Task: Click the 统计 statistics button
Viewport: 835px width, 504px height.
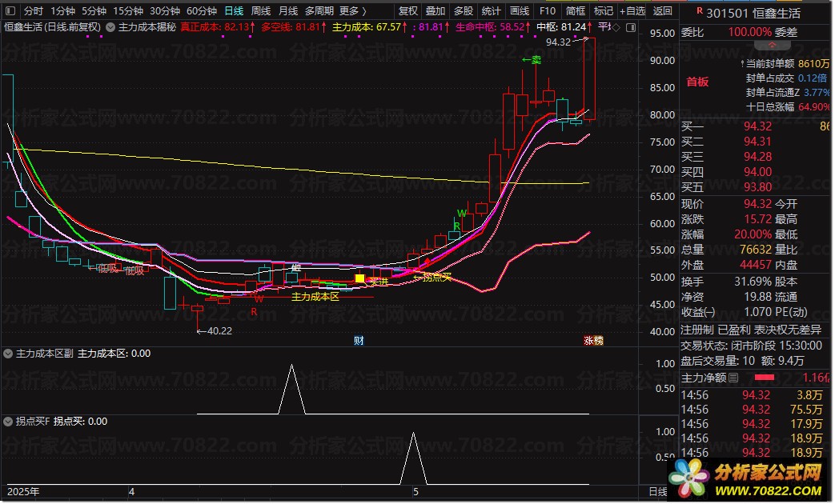Action: coord(491,10)
